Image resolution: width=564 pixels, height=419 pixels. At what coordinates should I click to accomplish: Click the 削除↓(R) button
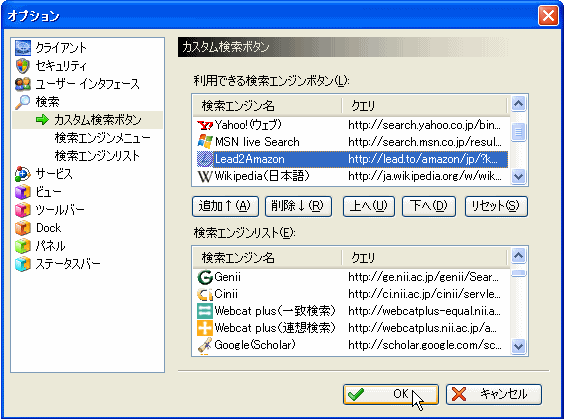click(298, 206)
